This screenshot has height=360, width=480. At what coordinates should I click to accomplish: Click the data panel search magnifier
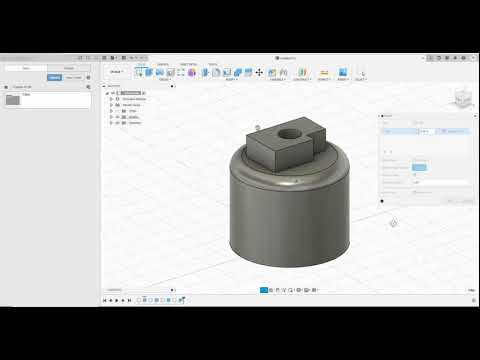tap(88, 87)
